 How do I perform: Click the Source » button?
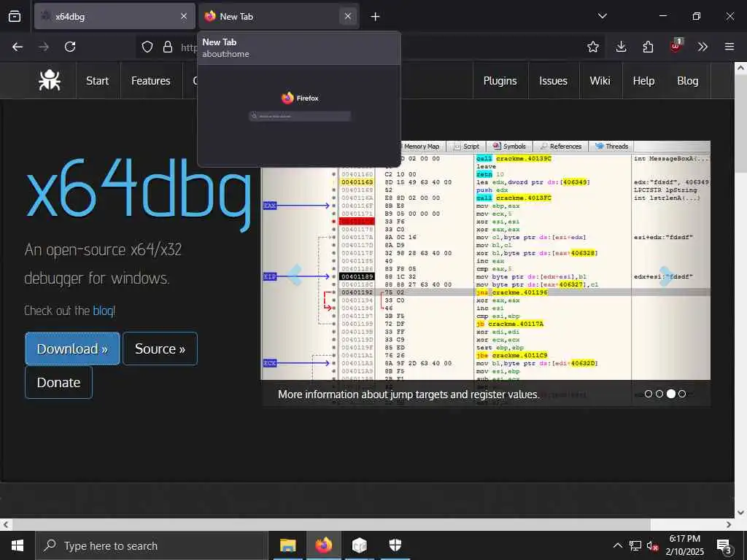tap(160, 349)
